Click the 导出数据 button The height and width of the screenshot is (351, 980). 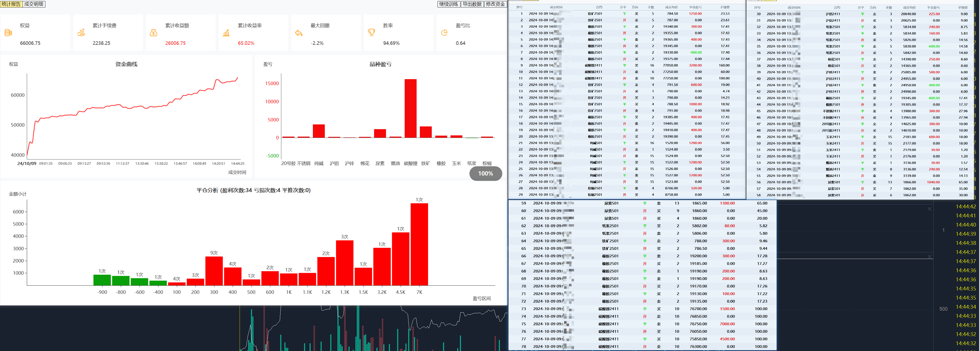(x=472, y=4)
